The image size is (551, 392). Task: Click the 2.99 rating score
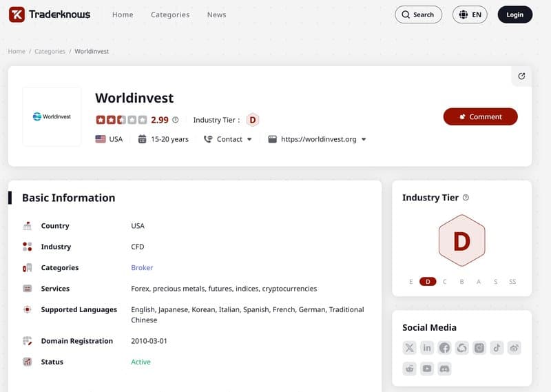160,120
